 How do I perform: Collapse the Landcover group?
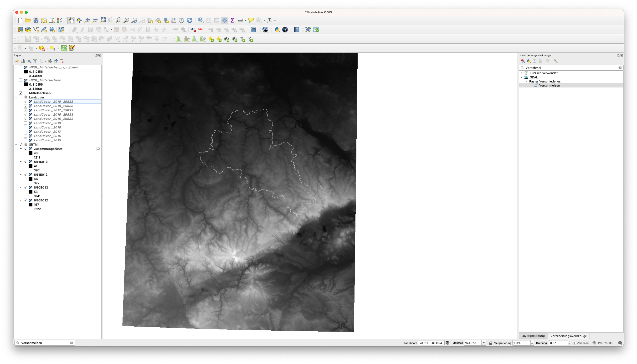[16, 97]
